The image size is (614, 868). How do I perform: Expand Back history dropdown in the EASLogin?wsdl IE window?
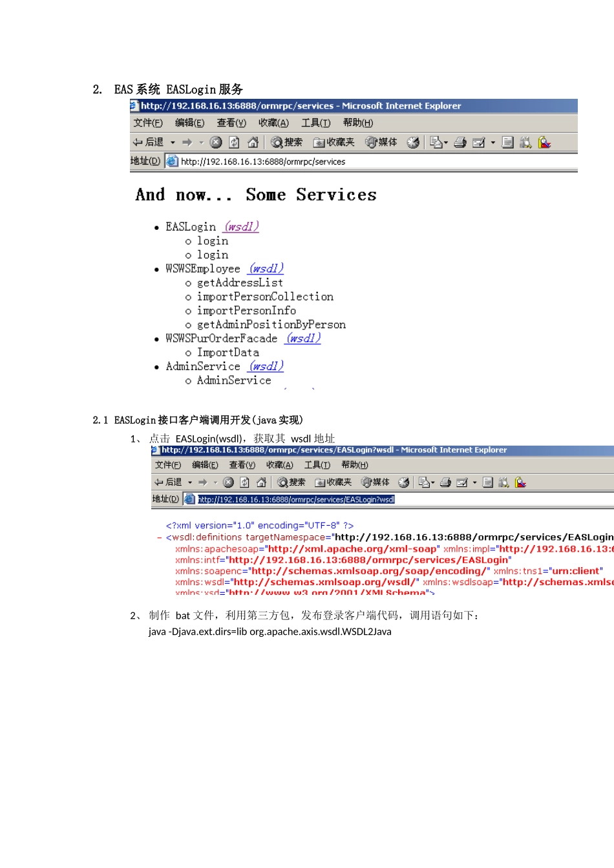pyautogui.click(x=190, y=482)
